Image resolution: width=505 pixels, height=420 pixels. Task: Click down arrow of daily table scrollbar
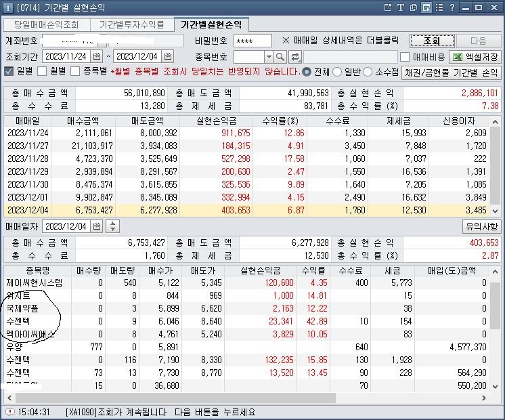[495, 211]
